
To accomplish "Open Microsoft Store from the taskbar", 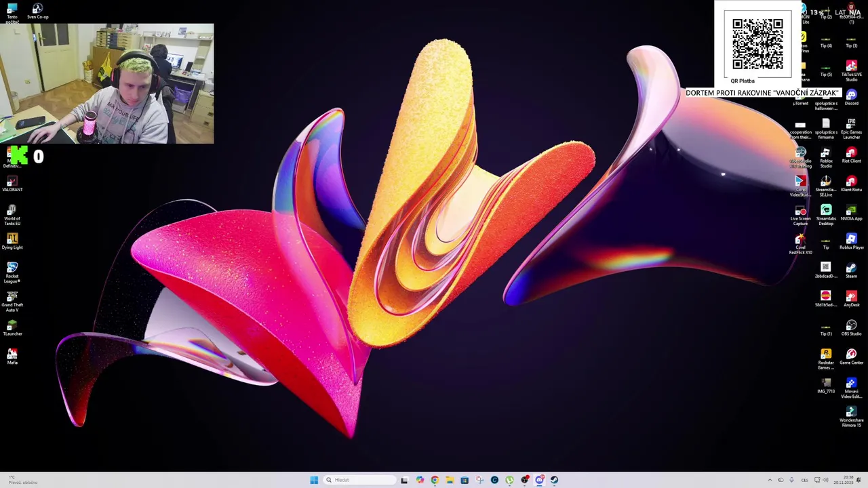I will tap(465, 480).
